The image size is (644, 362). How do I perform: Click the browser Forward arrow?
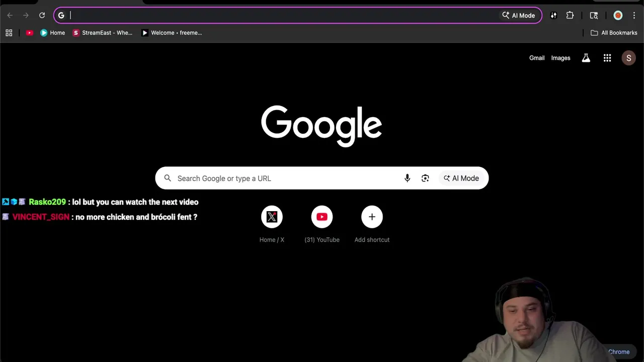(26, 16)
